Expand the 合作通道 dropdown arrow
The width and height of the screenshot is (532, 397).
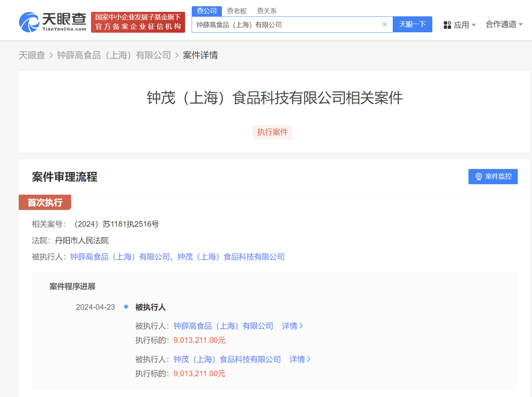point(521,24)
